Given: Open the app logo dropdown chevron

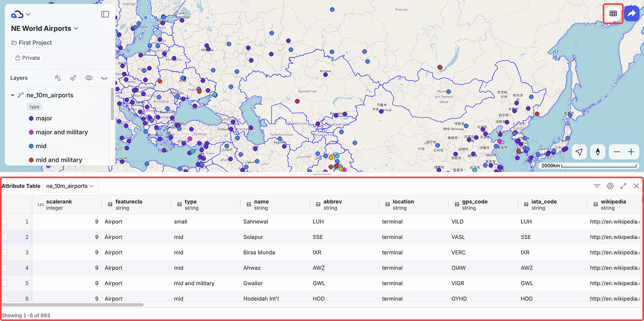Looking at the screenshot, I should click(28, 14).
